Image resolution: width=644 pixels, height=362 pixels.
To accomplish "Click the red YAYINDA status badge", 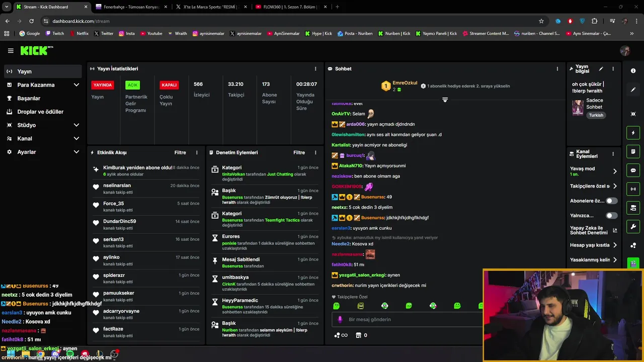I will click(103, 85).
